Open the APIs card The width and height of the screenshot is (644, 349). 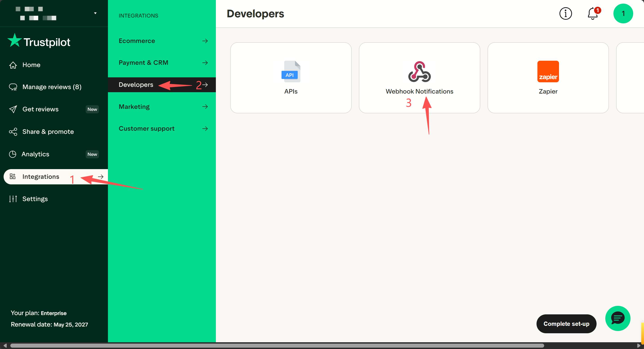tap(291, 78)
